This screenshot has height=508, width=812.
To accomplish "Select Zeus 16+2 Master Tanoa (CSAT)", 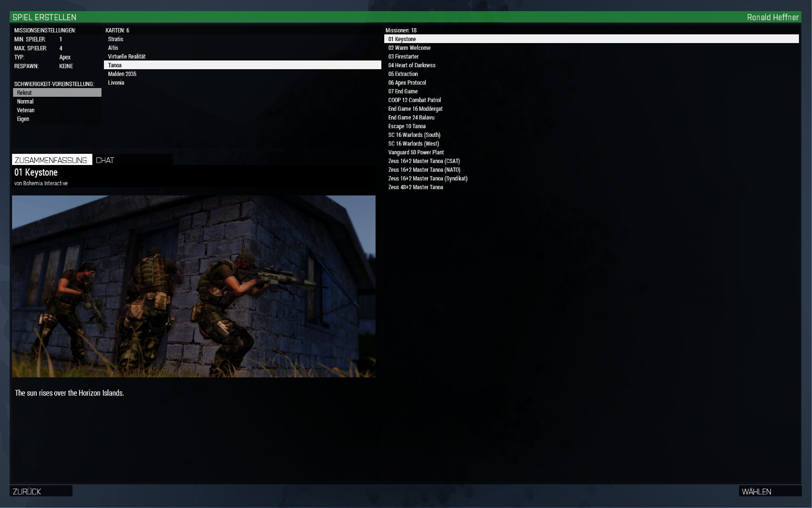I will (591, 161).
